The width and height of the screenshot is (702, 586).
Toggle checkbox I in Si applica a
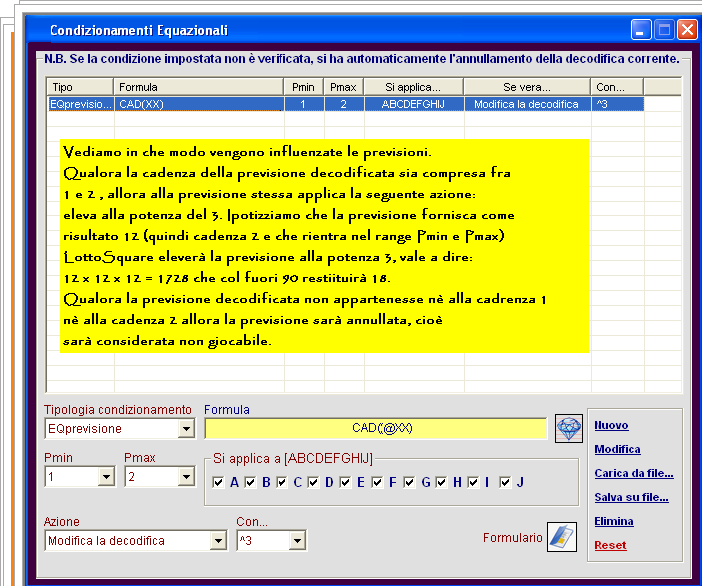[473, 482]
